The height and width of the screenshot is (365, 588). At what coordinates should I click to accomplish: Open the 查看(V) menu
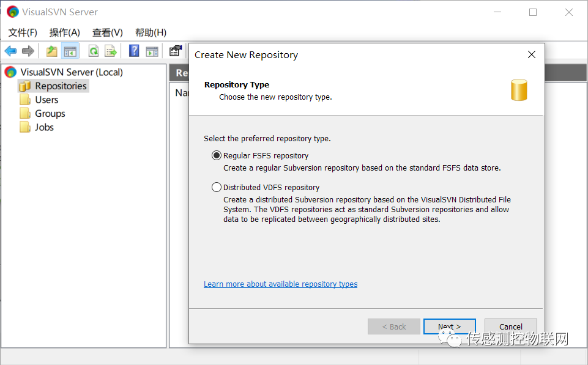tap(108, 32)
